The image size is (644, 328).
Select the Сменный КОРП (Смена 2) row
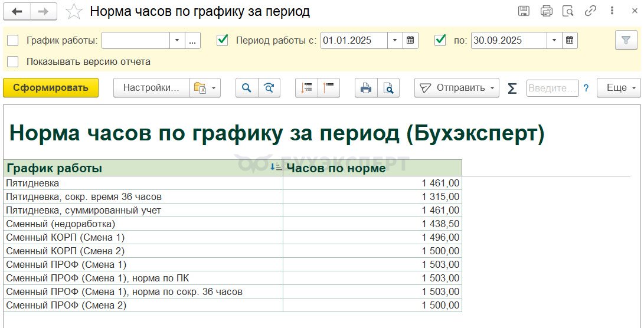click(233, 251)
